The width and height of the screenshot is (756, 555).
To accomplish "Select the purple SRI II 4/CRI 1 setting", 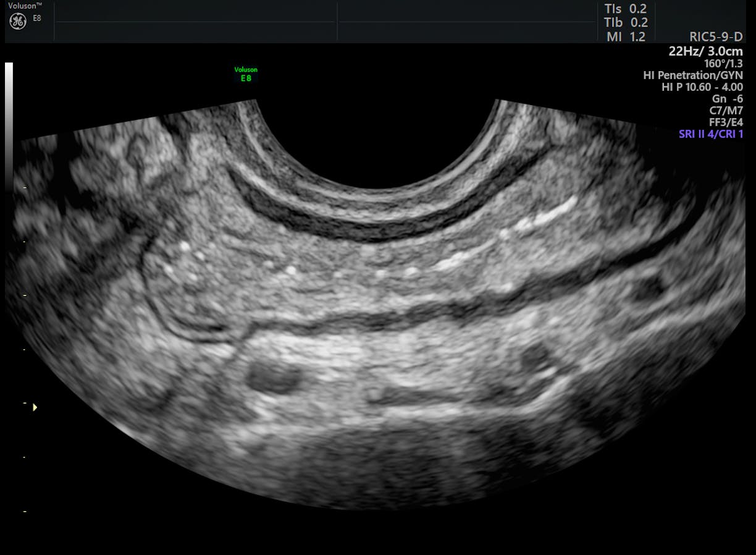I will 710,134.
